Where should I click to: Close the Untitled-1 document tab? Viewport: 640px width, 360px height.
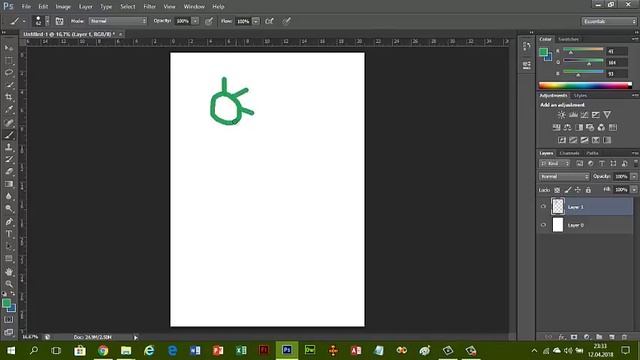pyautogui.click(x=120, y=34)
